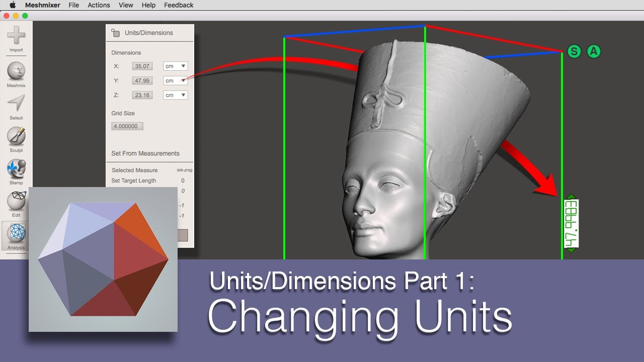Image resolution: width=644 pixels, height=362 pixels.
Task: Click the up arrow above 47.993 measure
Action: pos(571,197)
